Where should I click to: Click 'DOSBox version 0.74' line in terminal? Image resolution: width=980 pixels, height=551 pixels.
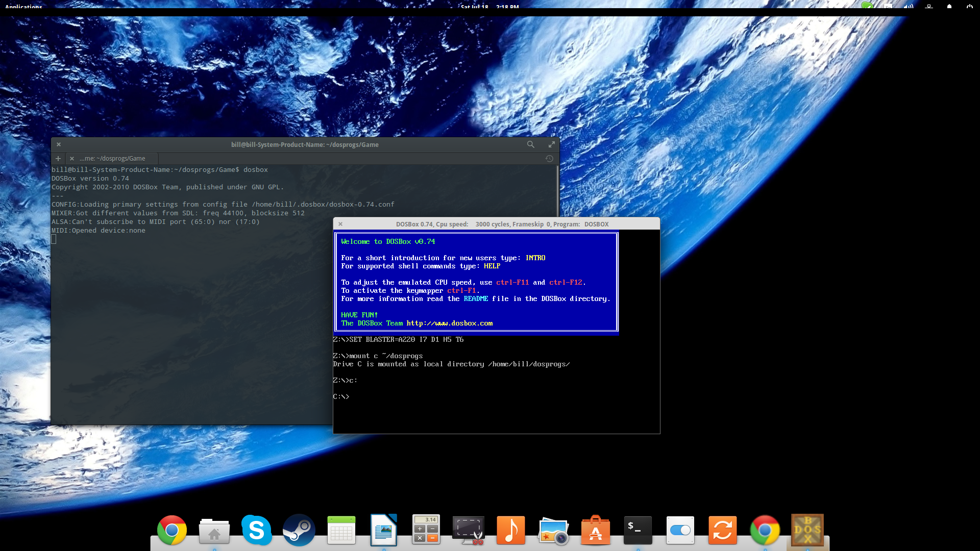[x=90, y=178]
